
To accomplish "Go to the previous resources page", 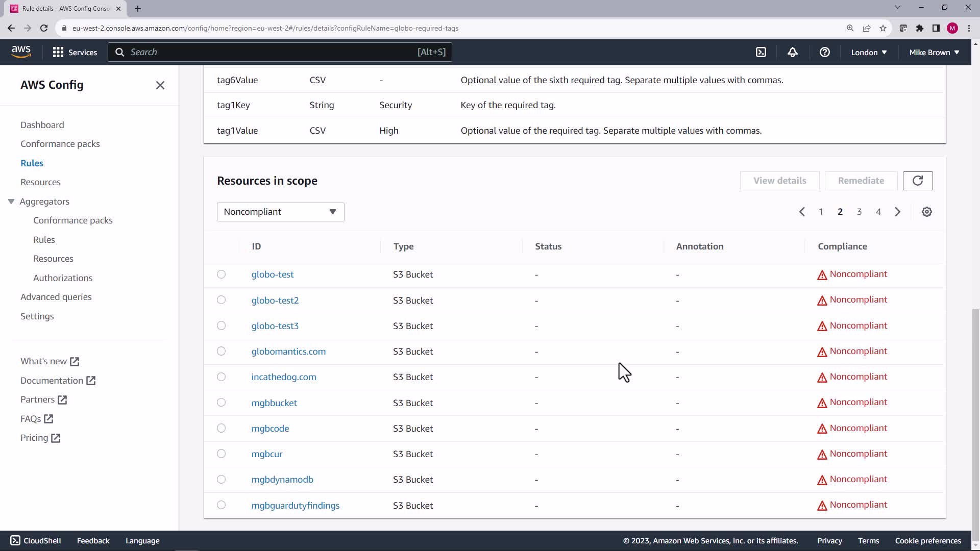I will click(802, 212).
